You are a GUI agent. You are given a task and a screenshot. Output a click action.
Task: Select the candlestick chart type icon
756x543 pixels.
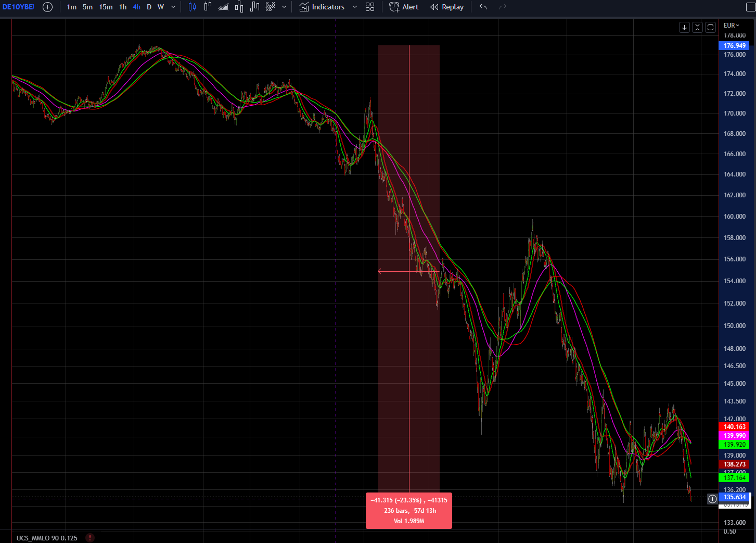point(192,7)
